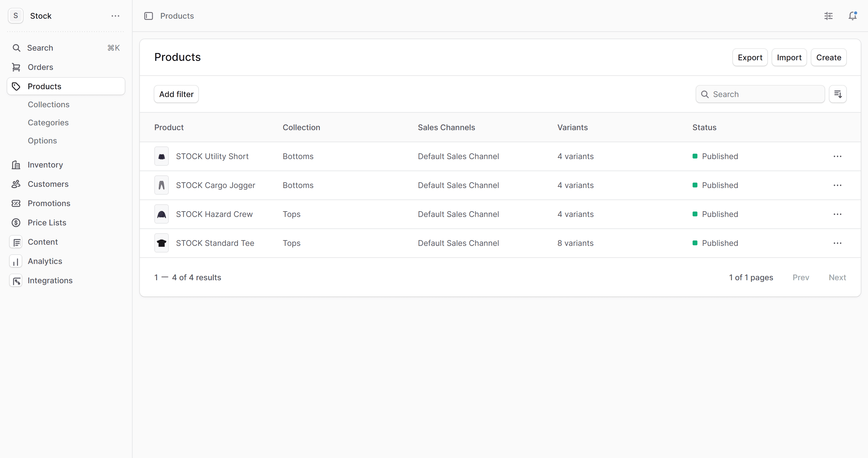
Task: Open the Collections submenu item
Action: (49, 104)
